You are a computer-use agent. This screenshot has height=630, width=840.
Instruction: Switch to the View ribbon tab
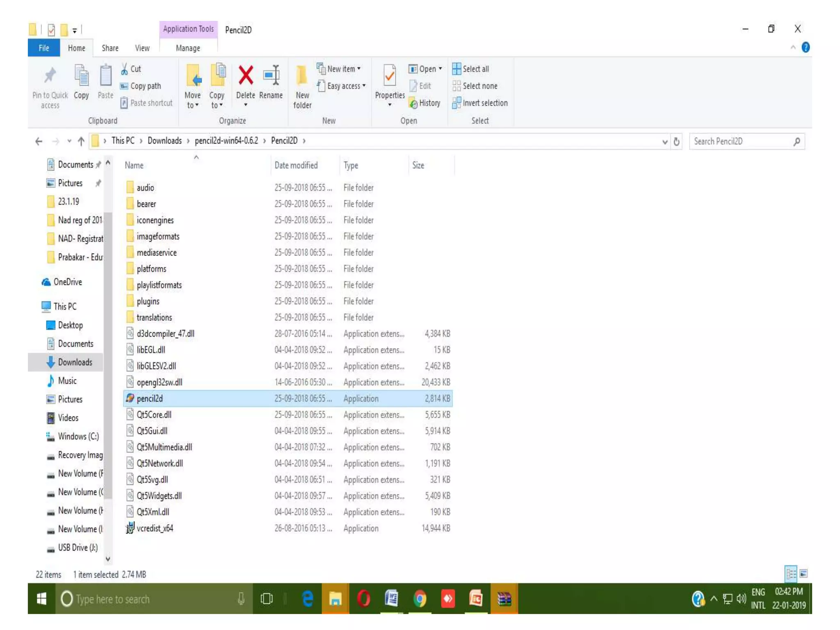(142, 48)
